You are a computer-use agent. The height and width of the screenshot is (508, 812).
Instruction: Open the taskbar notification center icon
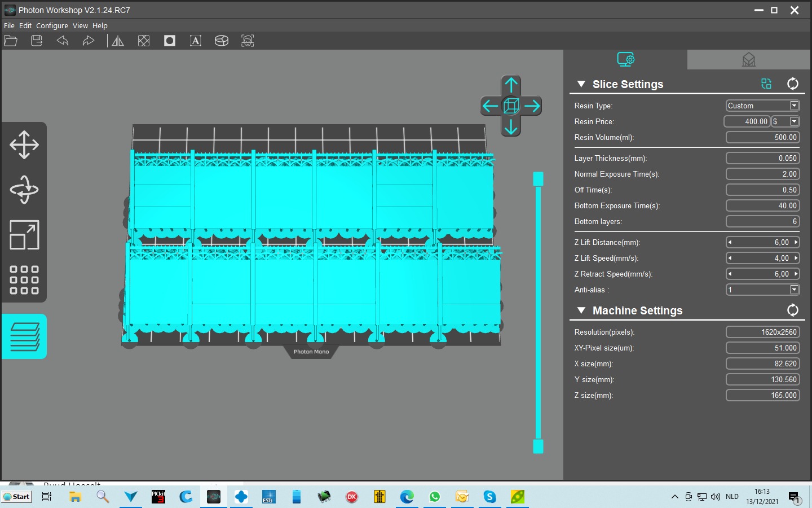(x=795, y=497)
